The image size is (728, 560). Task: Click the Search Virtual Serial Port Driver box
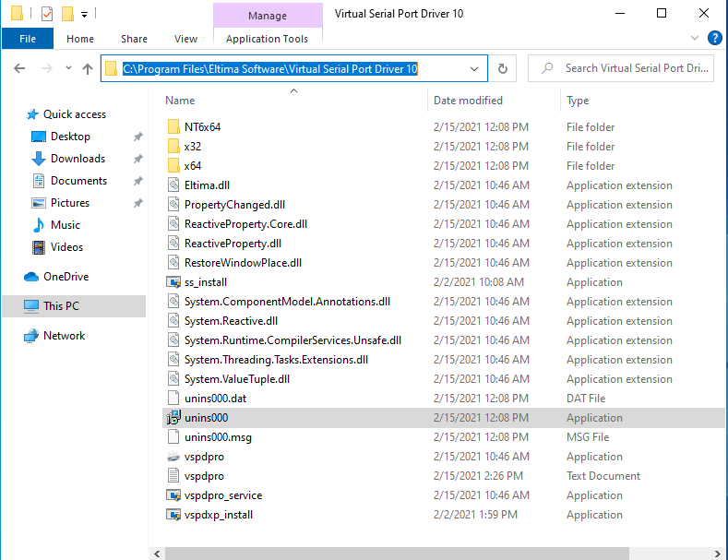click(621, 68)
